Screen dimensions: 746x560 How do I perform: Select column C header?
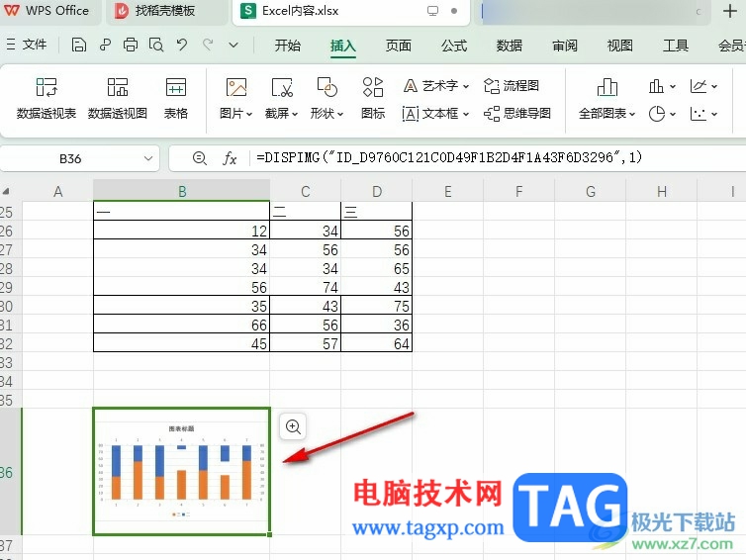(306, 191)
